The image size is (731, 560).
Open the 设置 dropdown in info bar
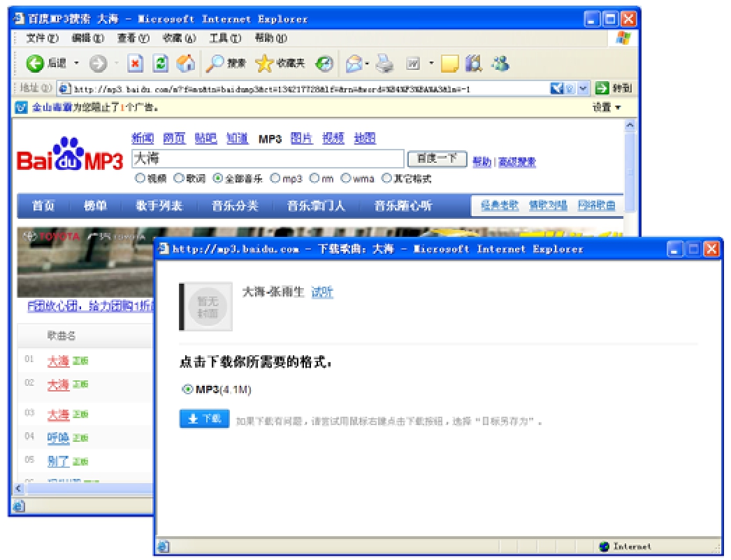coord(606,108)
